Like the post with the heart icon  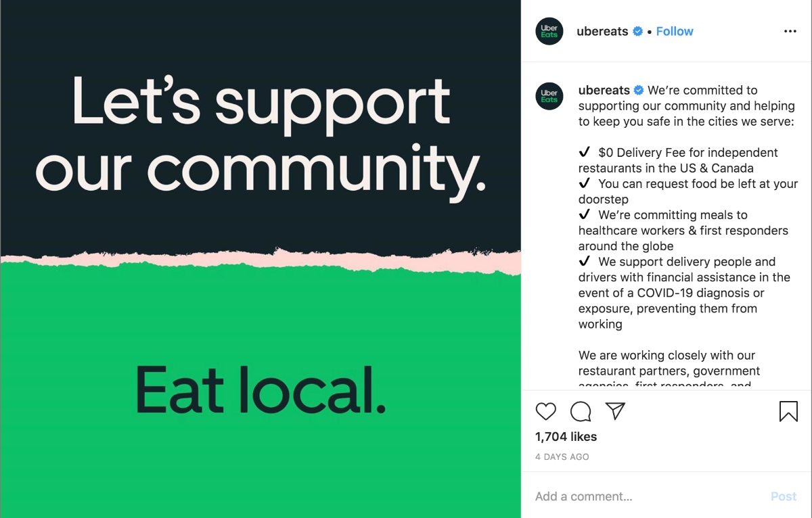pos(545,411)
